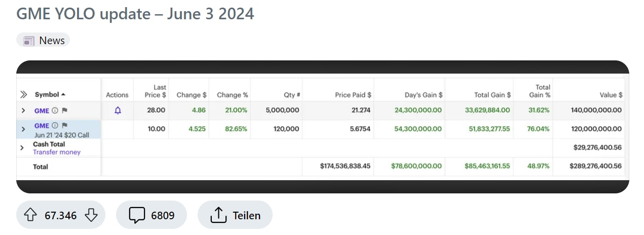The height and width of the screenshot is (235, 644).
Task: Open the Transfer money link
Action: coord(57,152)
